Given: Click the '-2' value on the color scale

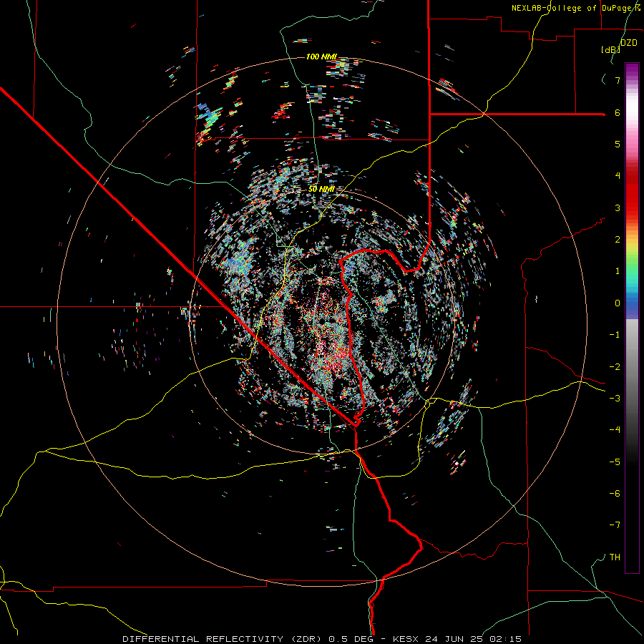Looking at the screenshot, I should [615, 366].
